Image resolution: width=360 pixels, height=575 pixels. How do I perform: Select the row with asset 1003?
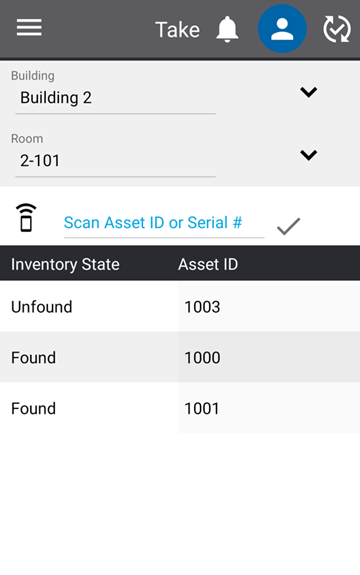(180, 307)
